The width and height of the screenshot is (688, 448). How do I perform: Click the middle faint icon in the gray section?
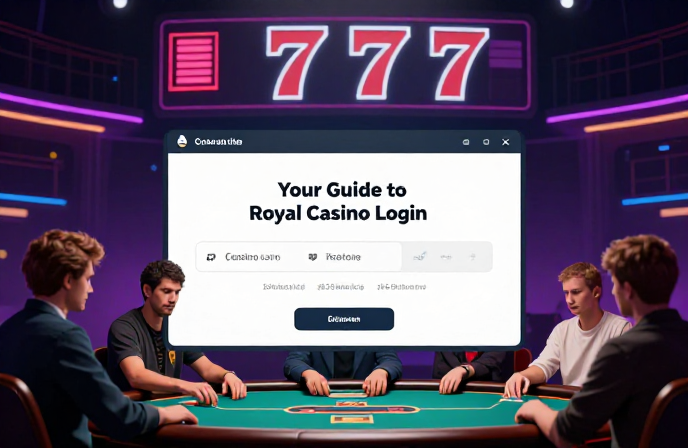(446, 257)
